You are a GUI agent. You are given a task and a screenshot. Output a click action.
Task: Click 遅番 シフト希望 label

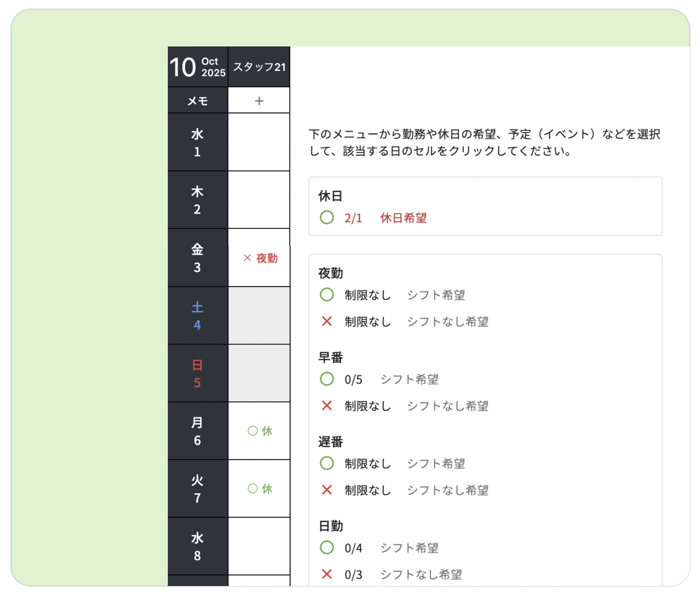click(436, 464)
